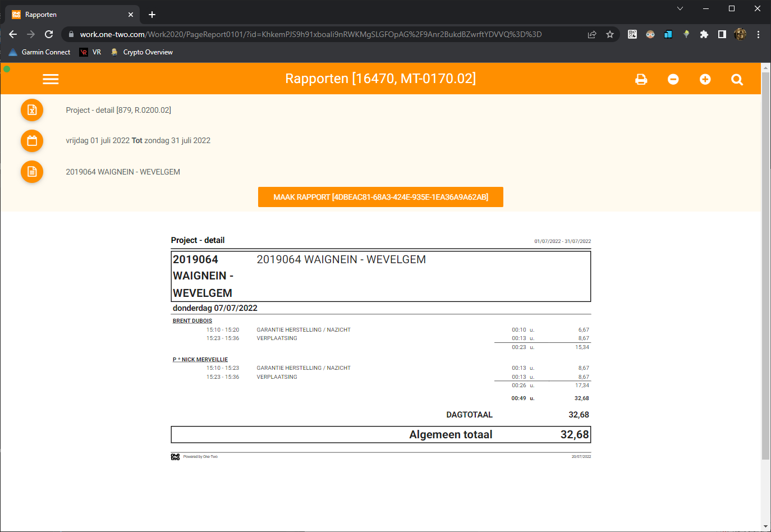
Task: Click the DAGTOTAAL label
Action: coord(469,415)
